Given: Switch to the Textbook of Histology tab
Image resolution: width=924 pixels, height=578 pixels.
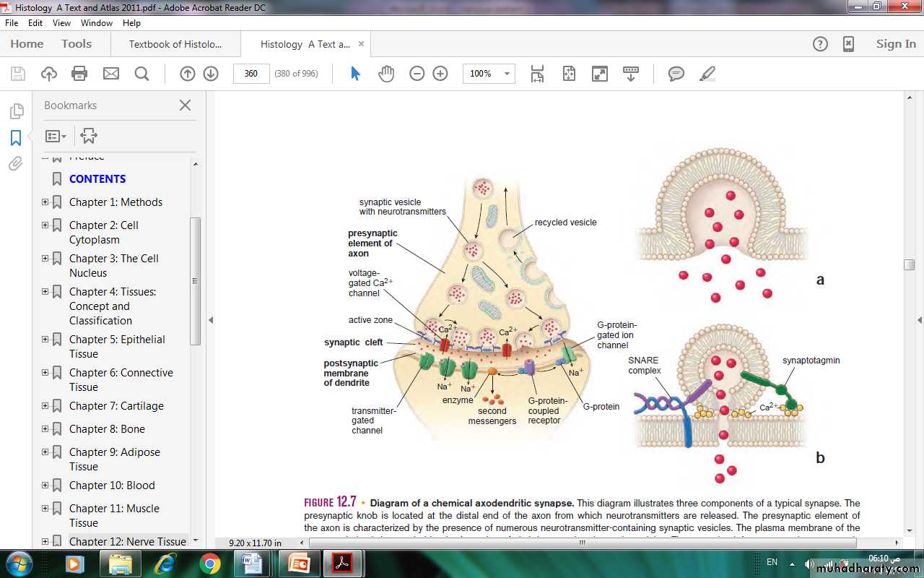Looking at the screenshot, I should click(175, 44).
